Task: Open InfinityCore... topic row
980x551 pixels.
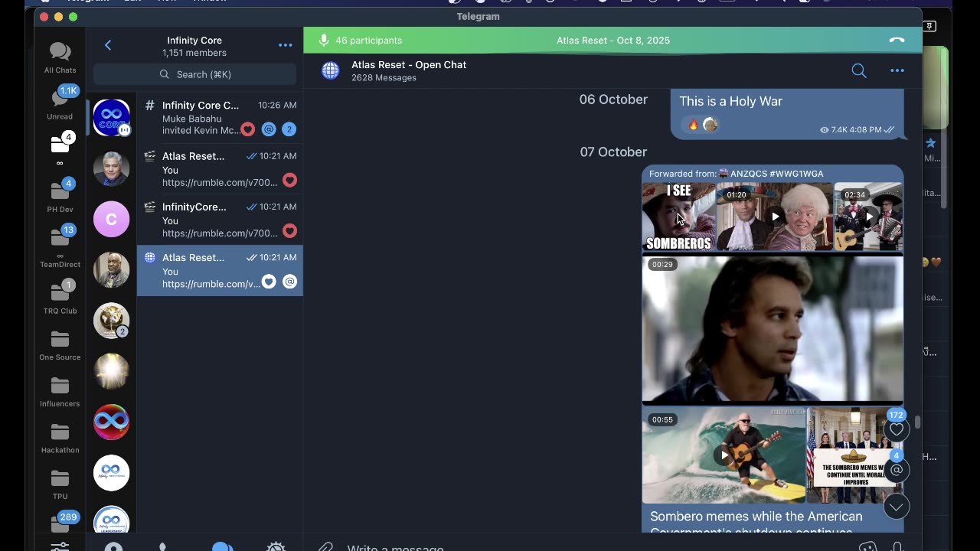Action: (x=220, y=220)
